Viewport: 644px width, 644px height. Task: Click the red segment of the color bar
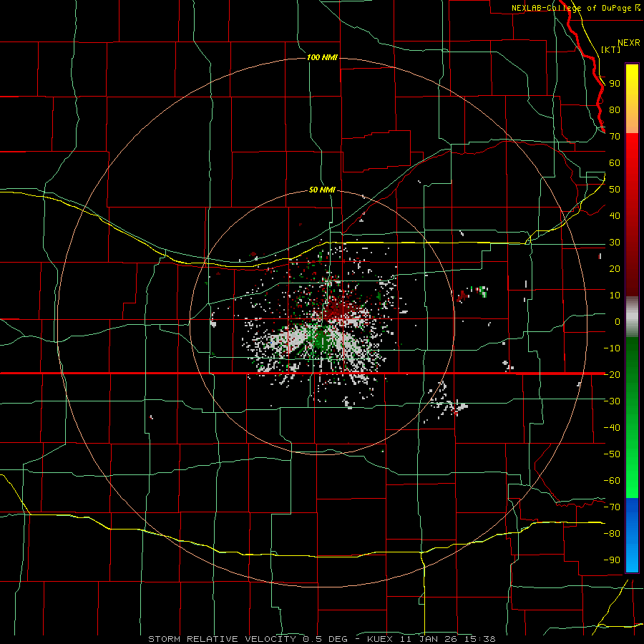pos(632,213)
